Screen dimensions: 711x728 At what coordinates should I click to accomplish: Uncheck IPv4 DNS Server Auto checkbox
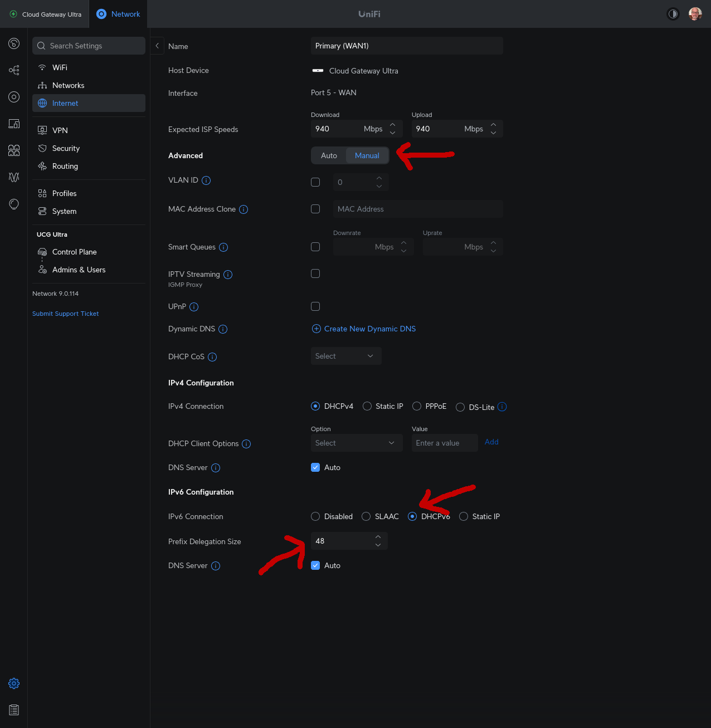[315, 467]
